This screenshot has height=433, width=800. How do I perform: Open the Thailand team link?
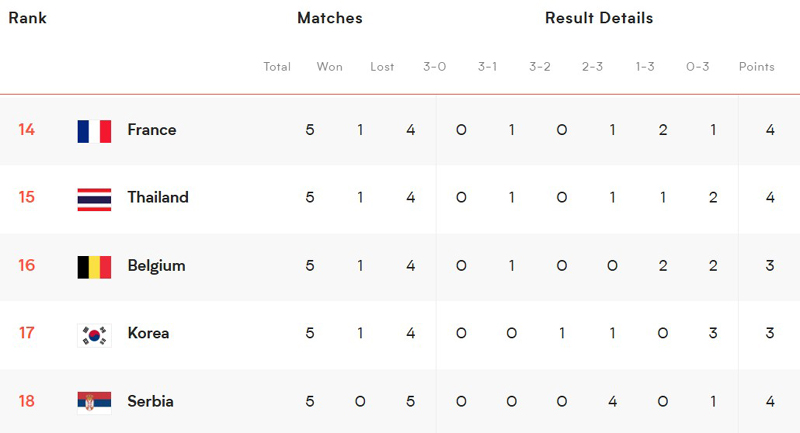click(x=158, y=197)
